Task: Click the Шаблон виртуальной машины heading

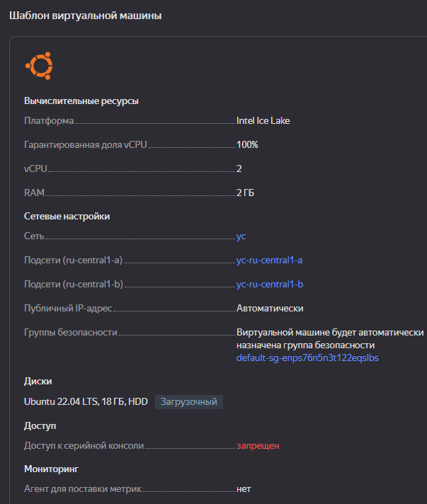Action: pyautogui.click(x=86, y=16)
